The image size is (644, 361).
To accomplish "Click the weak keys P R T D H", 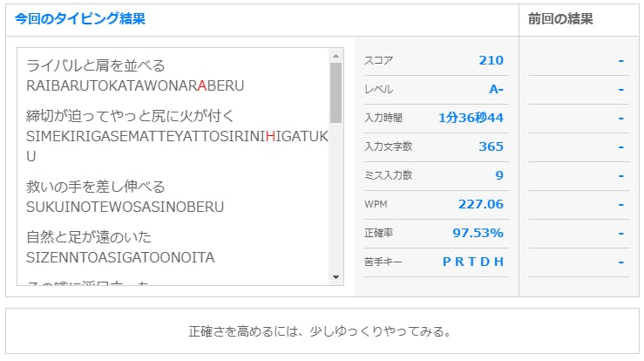I will pyautogui.click(x=472, y=262).
